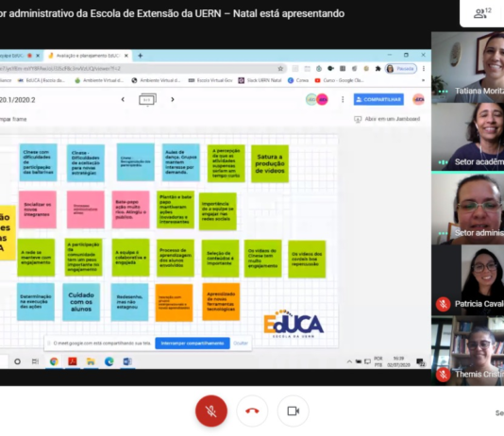Expand the system tray hidden icons arrow
This screenshot has height=436, width=504.
[349, 361]
